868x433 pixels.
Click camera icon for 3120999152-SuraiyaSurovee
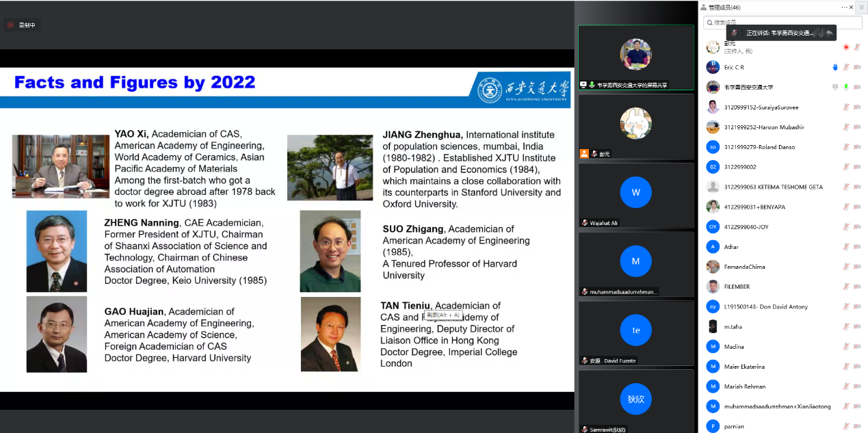coord(857,107)
